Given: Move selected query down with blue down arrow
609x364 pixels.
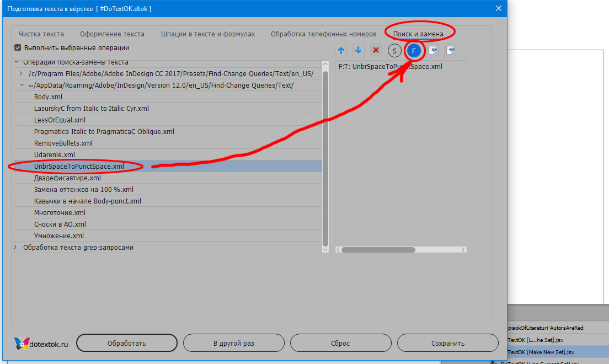Looking at the screenshot, I should (x=358, y=51).
